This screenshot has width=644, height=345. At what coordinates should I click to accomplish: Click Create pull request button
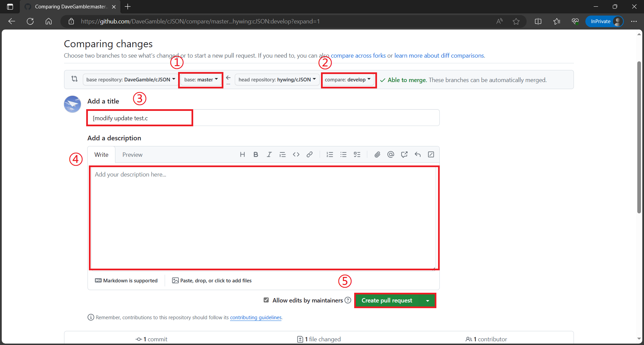[x=387, y=300]
